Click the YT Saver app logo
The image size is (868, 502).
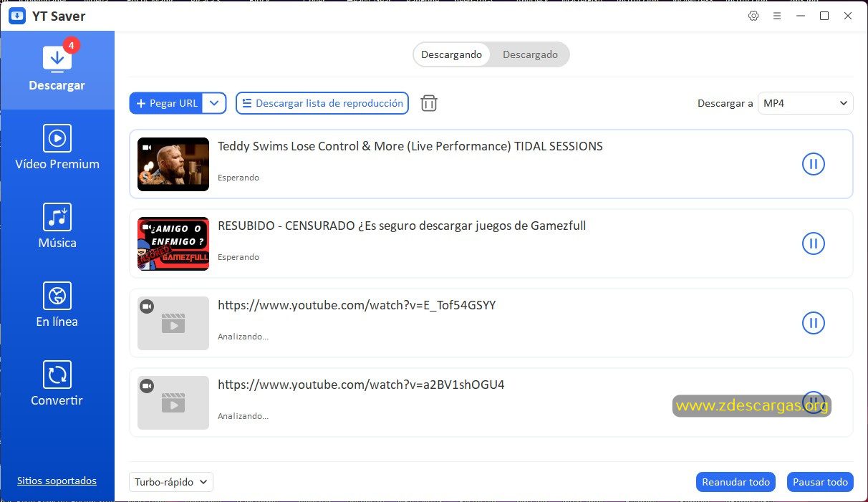[x=17, y=16]
